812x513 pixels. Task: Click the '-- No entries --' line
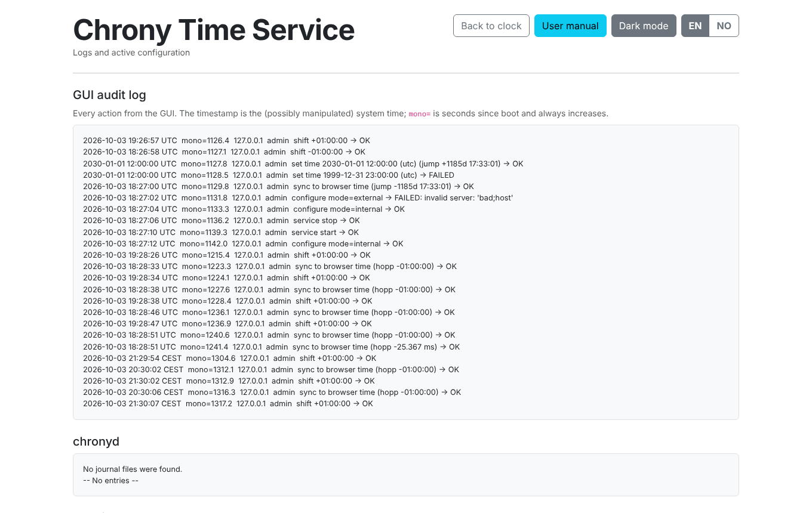tap(110, 480)
